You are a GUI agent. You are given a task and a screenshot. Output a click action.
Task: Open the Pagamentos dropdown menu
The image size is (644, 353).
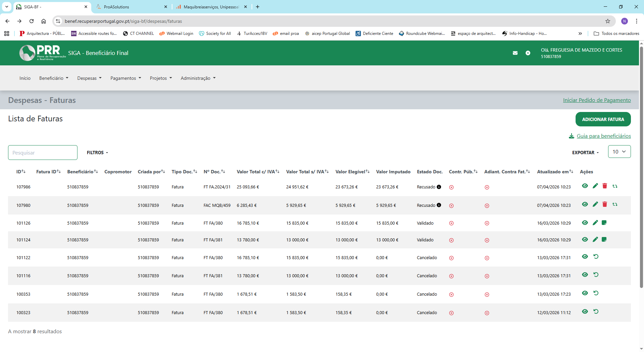[x=126, y=78]
